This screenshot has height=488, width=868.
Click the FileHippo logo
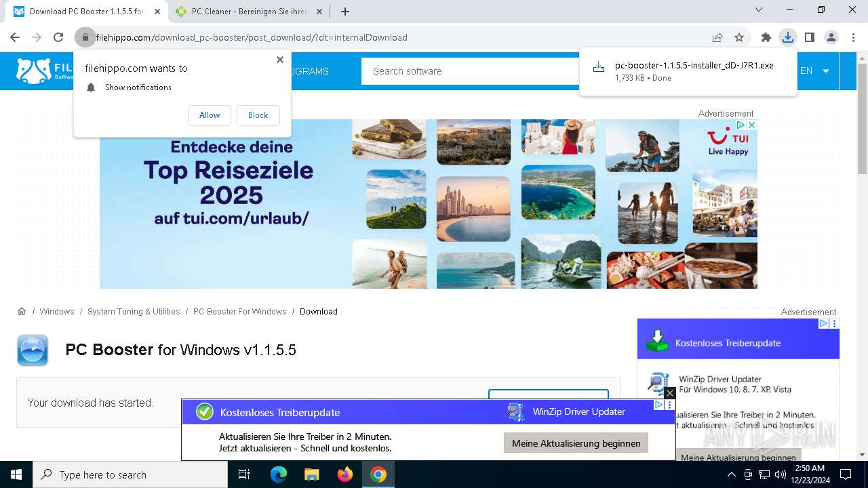point(45,71)
